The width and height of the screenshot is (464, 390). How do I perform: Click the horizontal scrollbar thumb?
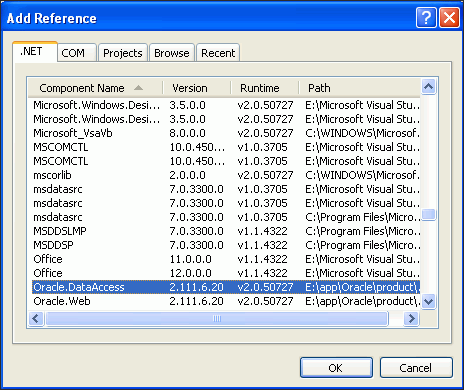click(x=217, y=319)
